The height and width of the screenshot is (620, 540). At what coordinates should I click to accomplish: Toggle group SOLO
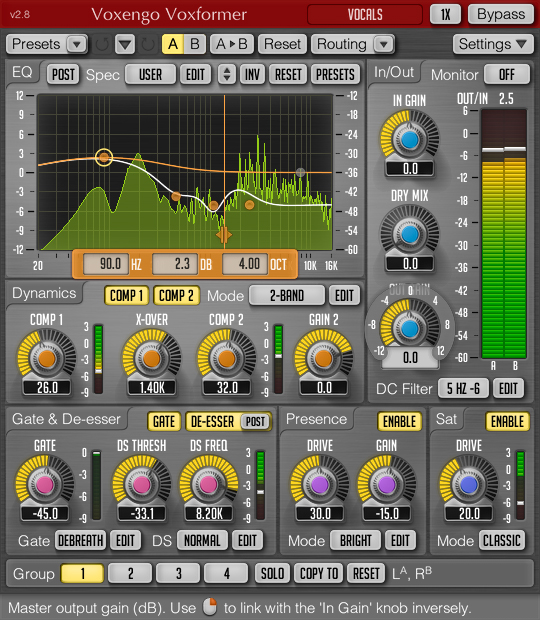(x=272, y=573)
